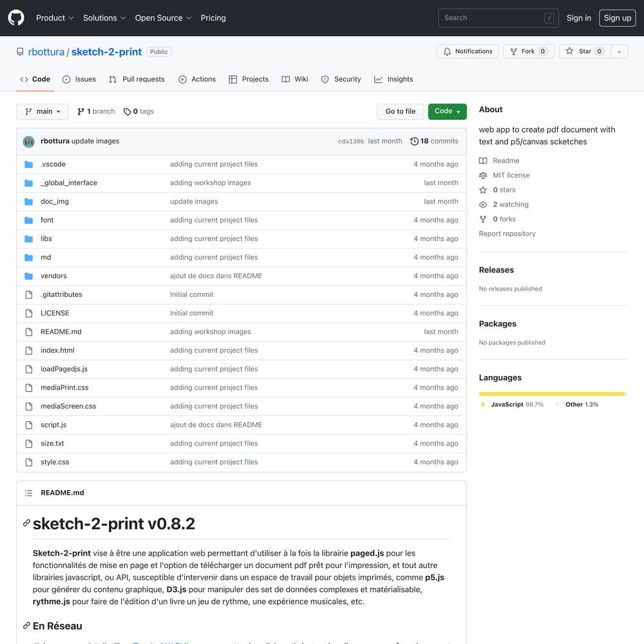The width and height of the screenshot is (644, 644).
Task: Open the size.txt file
Action: coord(52,443)
